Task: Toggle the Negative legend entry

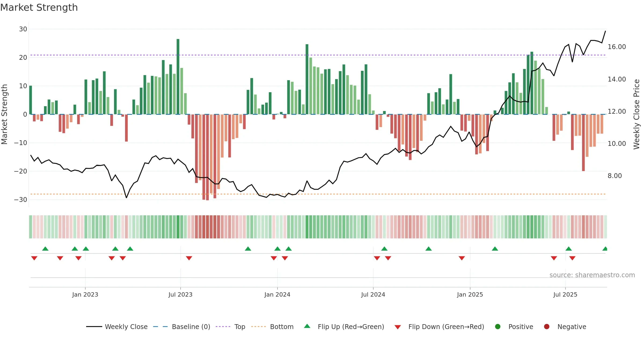Action: click(565, 327)
